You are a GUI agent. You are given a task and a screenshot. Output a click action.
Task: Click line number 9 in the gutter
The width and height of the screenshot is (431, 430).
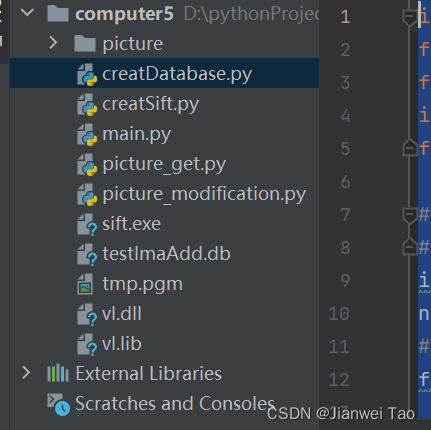click(x=346, y=281)
